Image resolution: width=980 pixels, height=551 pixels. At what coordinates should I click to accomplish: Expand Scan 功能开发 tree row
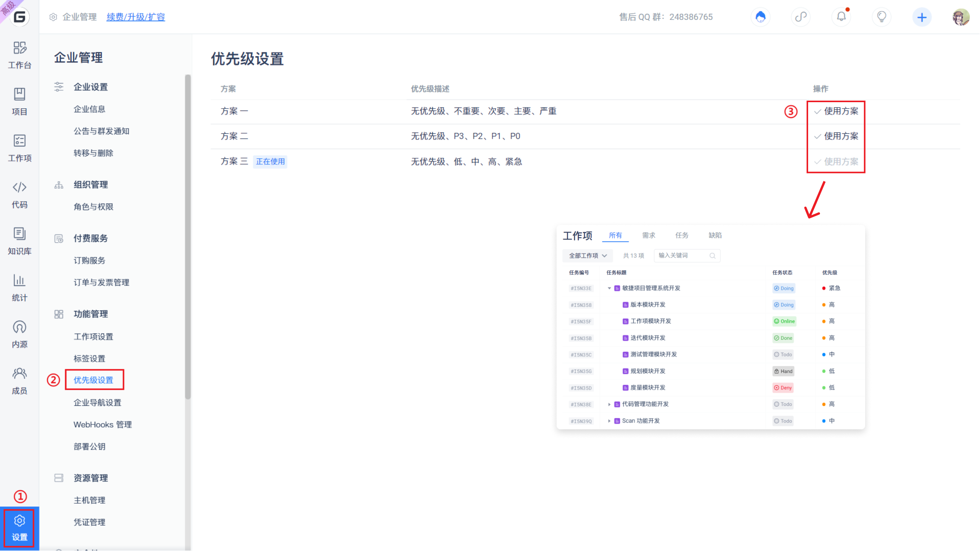click(609, 421)
